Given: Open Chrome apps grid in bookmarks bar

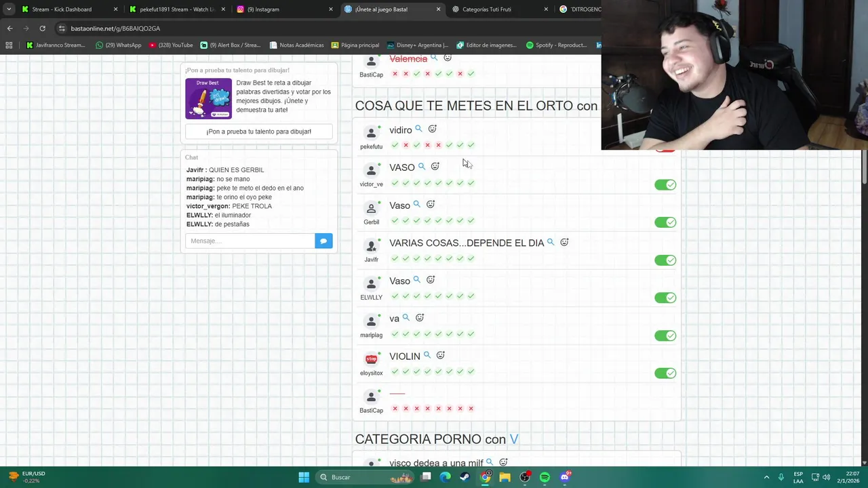Looking at the screenshot, I should pyautogui.click(x=9, y=45).
